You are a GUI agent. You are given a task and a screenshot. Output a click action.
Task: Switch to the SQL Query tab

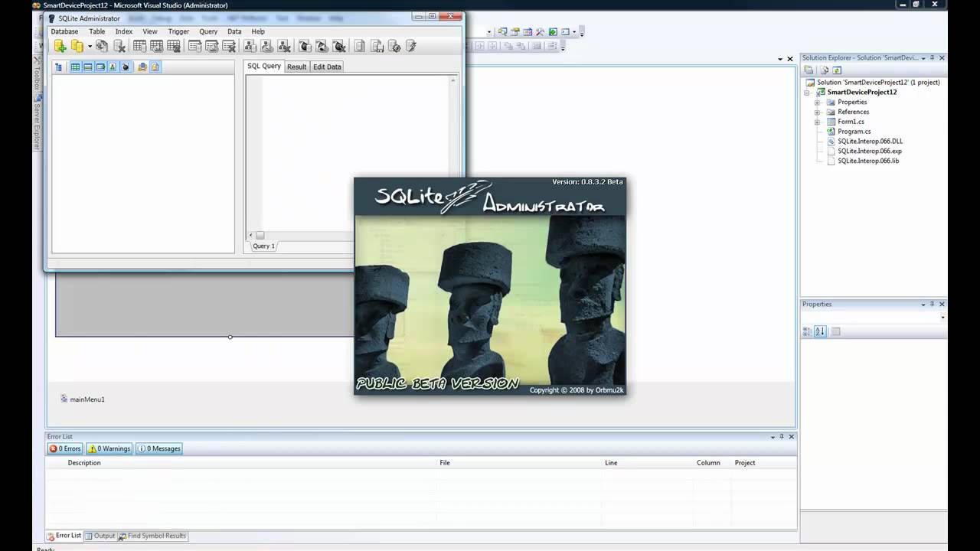tap(264, 67)
